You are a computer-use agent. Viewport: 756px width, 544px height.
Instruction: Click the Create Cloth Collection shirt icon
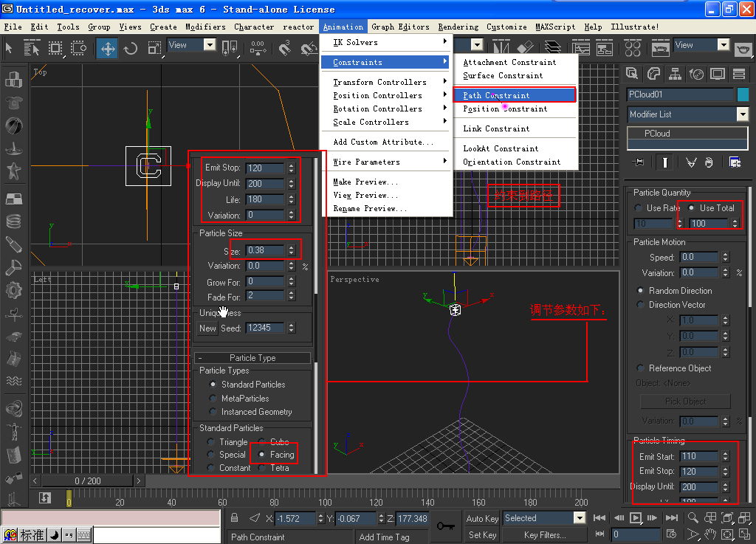click(13, 103)
